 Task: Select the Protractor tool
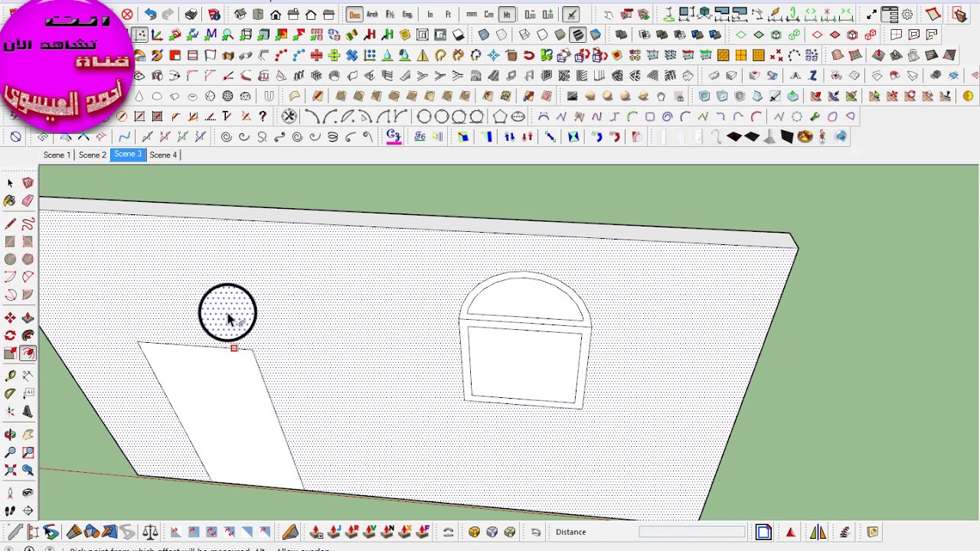tap(10, 393)
